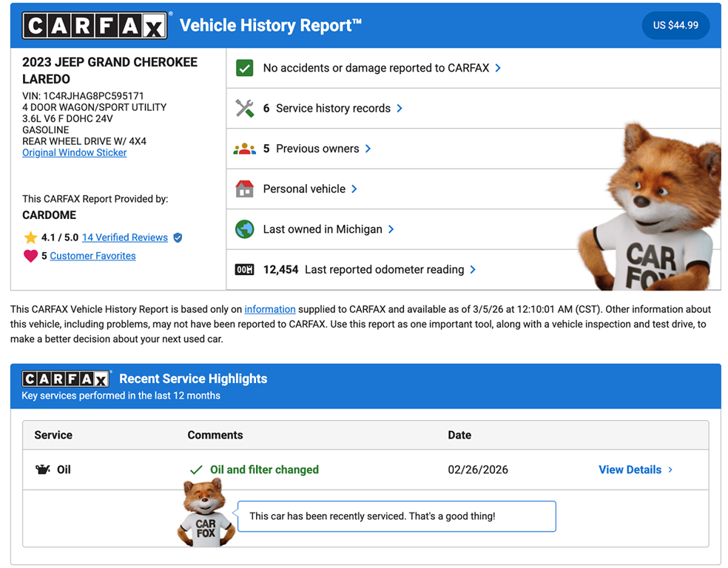The image size is (728, 568).
Task: Click the previous owners people icon
Action: click(244, 149)
